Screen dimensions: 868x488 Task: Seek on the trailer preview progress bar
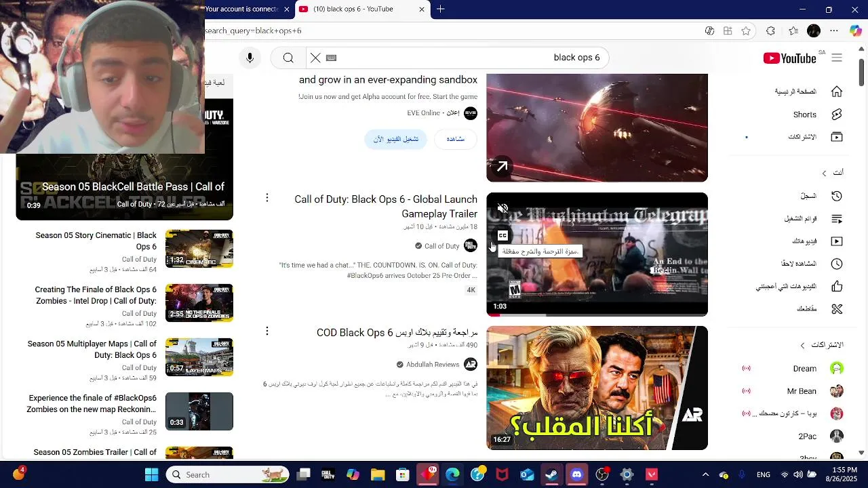coord(597,314)
